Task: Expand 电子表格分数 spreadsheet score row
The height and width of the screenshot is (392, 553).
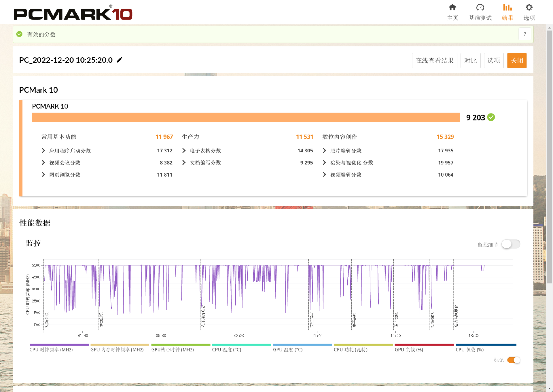Action: [x=184, y=151]
